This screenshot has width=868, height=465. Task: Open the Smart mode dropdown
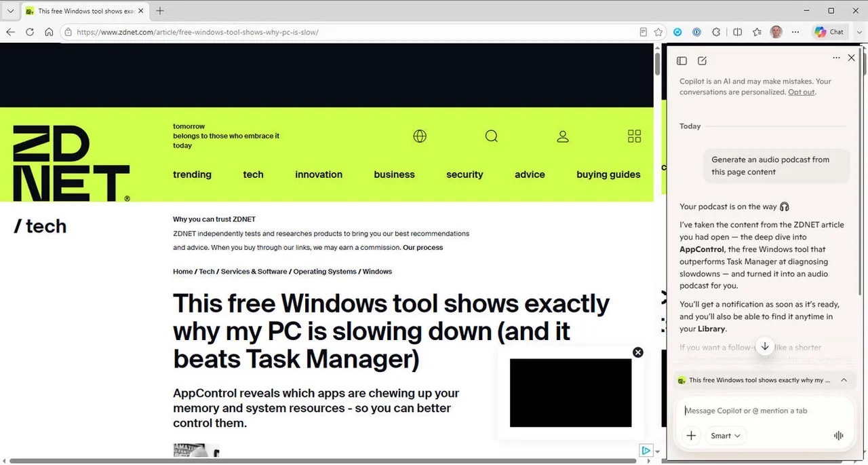pos(725,436)
